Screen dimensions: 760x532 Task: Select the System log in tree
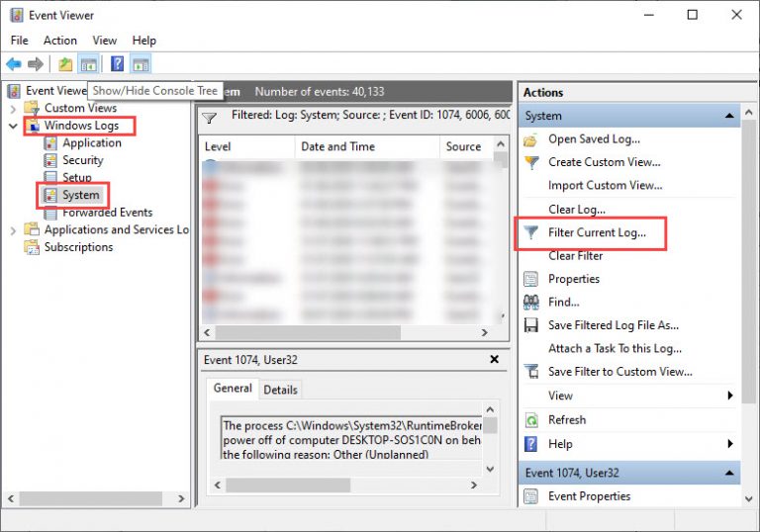(80, 195)
